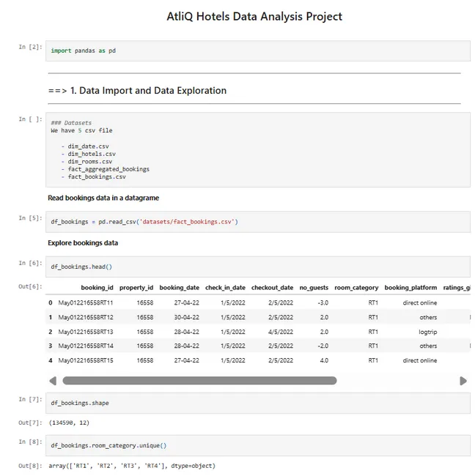Viewport: 475px width, 476px height.
Task: Click the no_guests column header
Action: [x=314, y=288]
